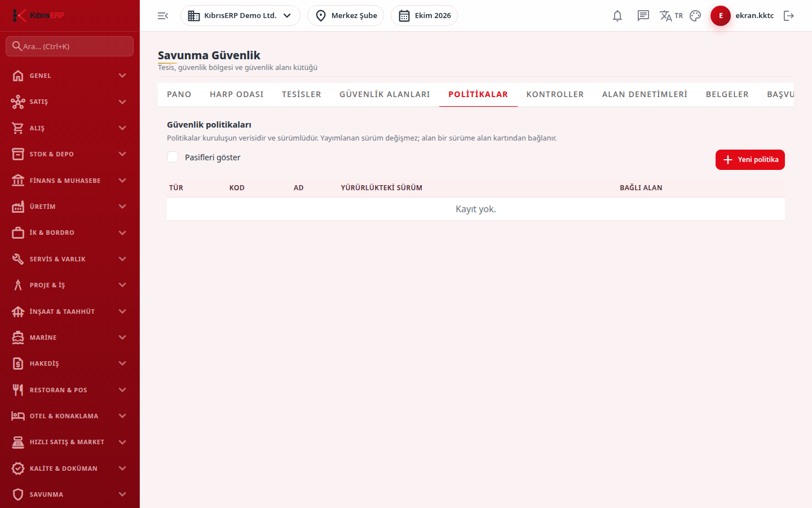The image size is (812, 508).
Task: Focus the Ara... search field
Action: (x=70, y=46)
